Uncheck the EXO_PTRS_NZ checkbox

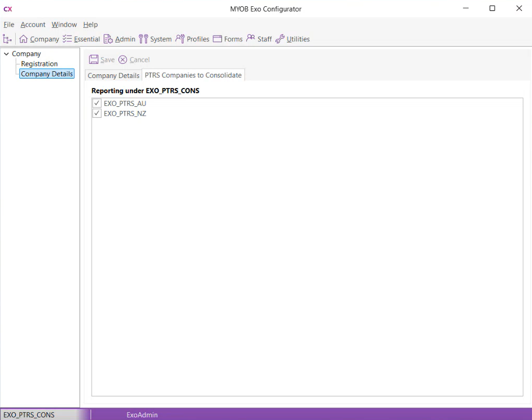click(97, 113)
